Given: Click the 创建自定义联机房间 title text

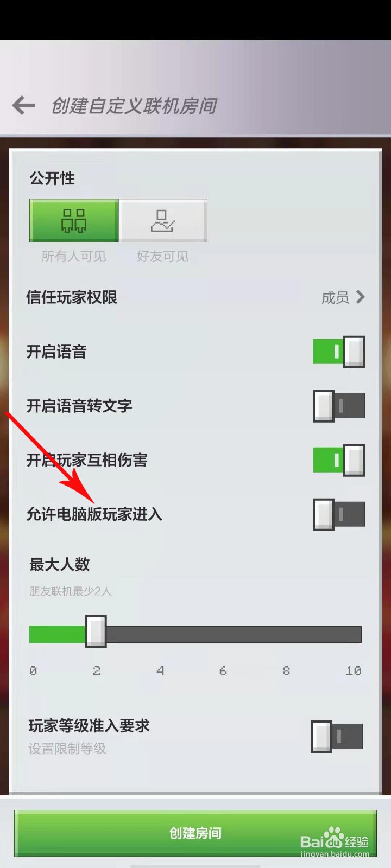Looking at the screenshot, I should click(x=134, y=106).
